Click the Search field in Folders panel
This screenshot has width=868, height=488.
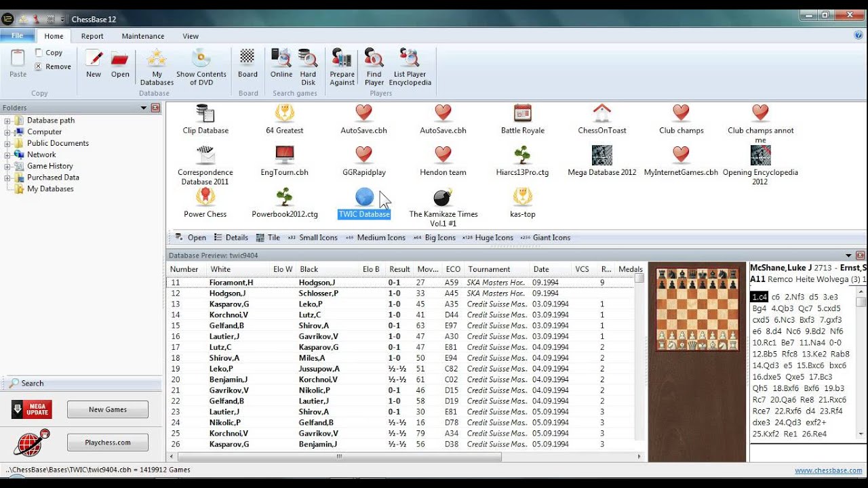[x=81, y=383]
